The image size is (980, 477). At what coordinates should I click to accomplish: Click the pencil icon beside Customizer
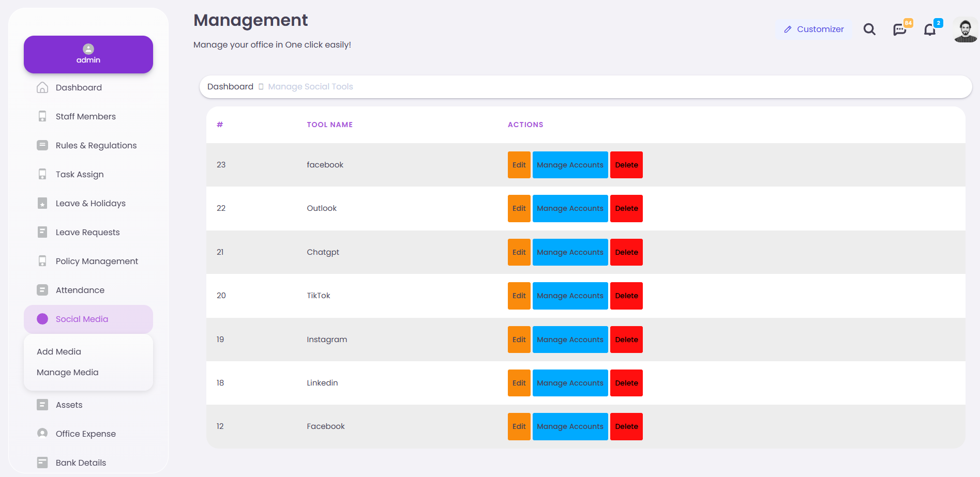(788, 29)
